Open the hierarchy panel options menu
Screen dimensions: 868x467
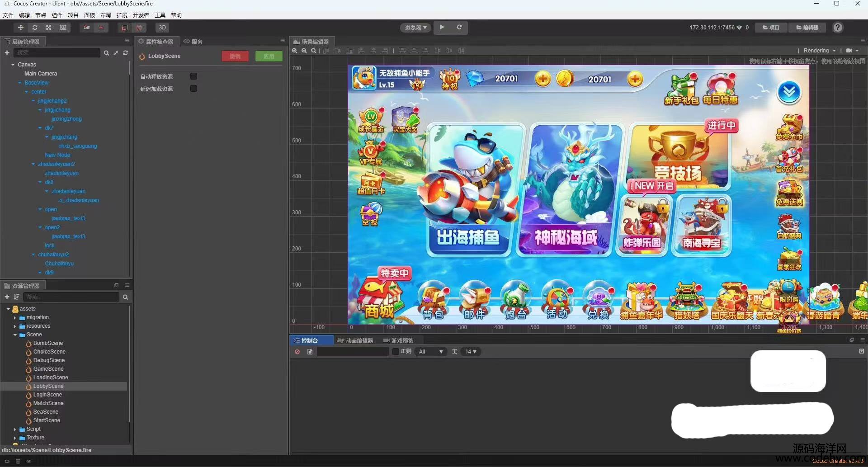click(x=127, y=41)
